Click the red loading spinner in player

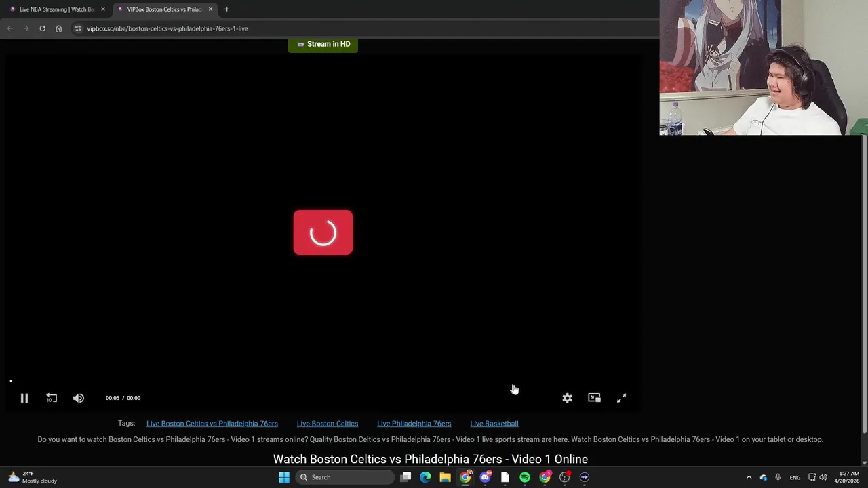323,232
